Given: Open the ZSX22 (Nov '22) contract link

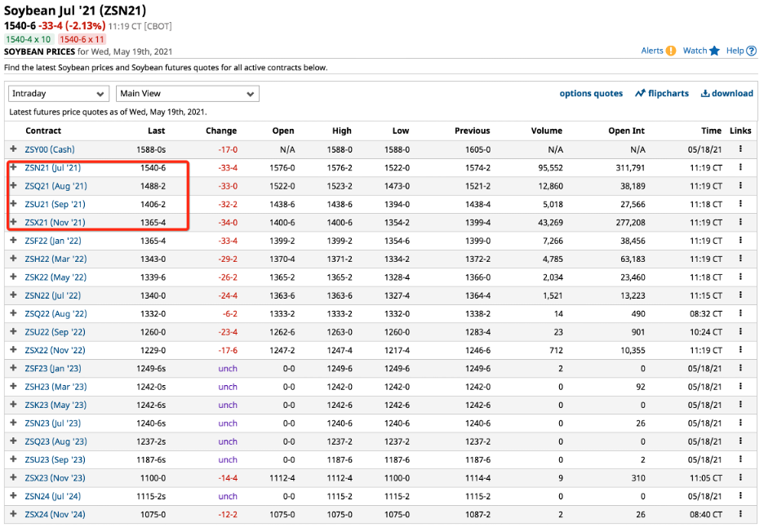Looking at the screenshot, I should point(55,350).
